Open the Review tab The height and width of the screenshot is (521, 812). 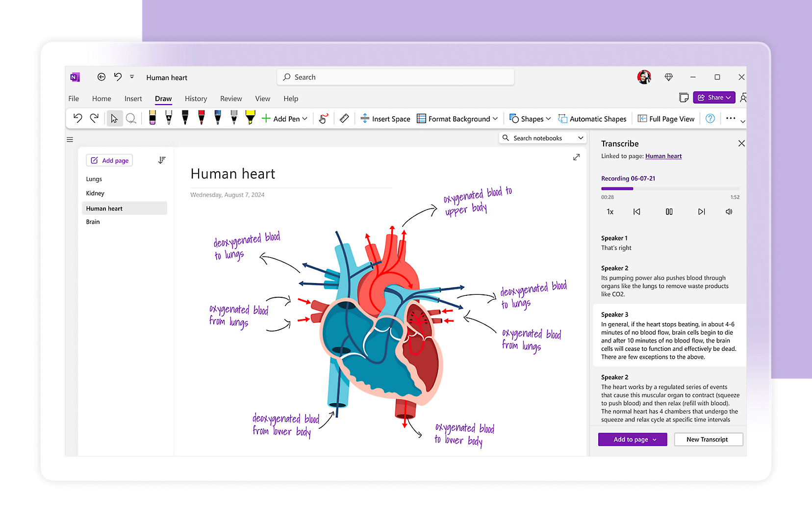tap(231, 99)
